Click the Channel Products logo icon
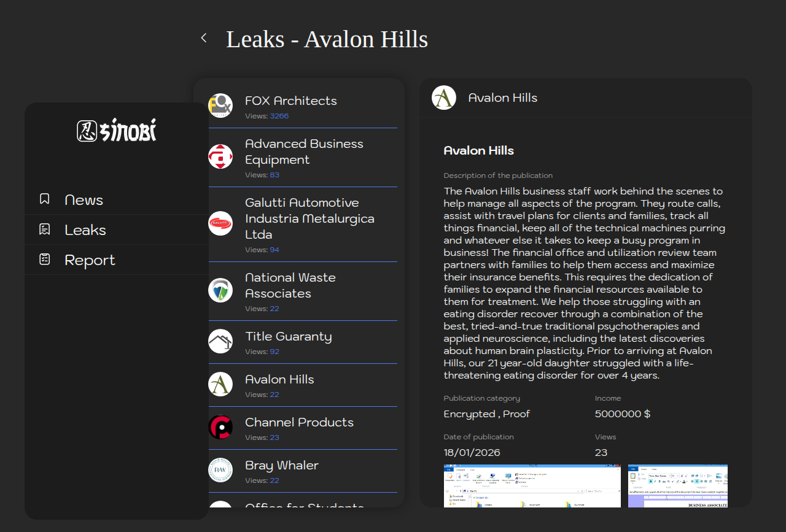 tap(220, 427)
